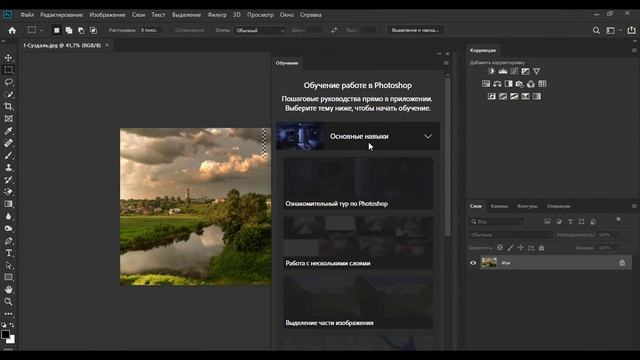This screenshot has width=640, height=360.
Task: Open the "Выделение части изображения" tutorial
Action: 358,302
